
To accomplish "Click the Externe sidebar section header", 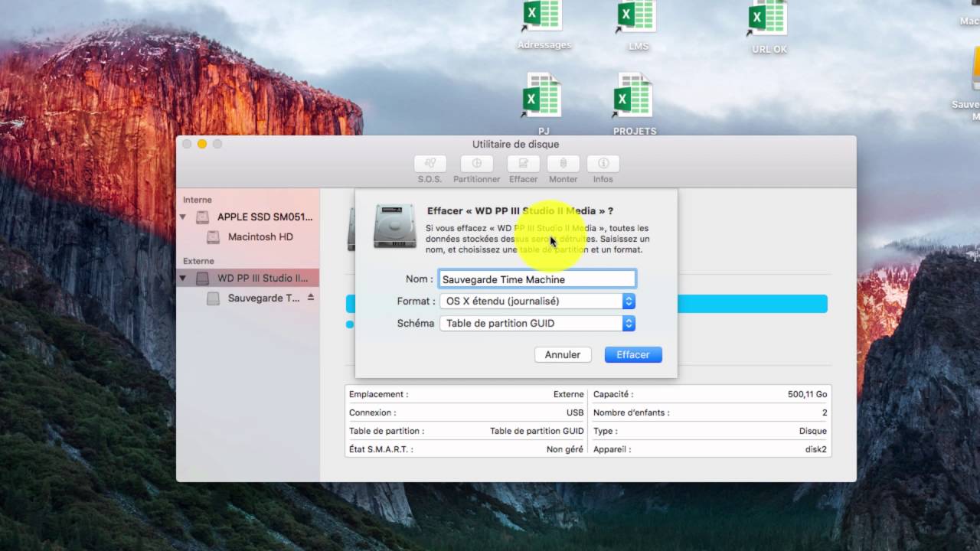I will (x=198, y=261).
